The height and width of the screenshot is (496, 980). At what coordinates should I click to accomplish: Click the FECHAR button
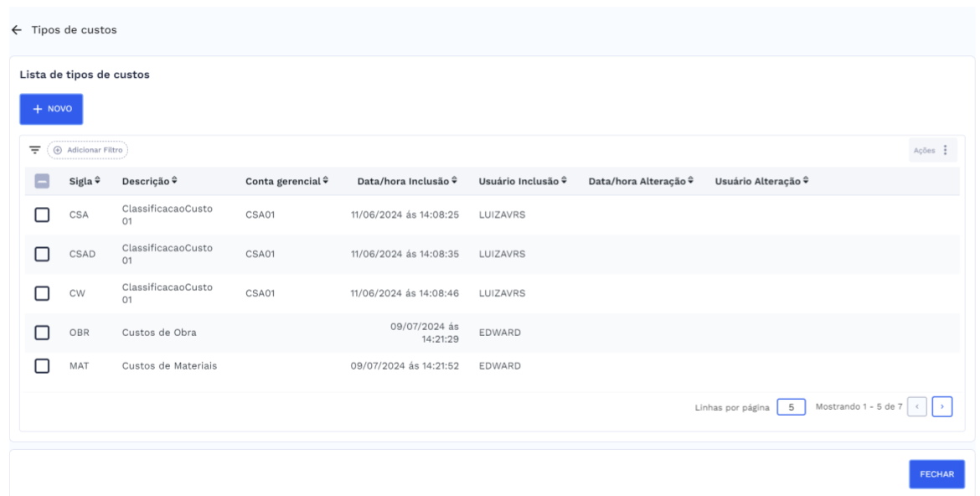938,474
